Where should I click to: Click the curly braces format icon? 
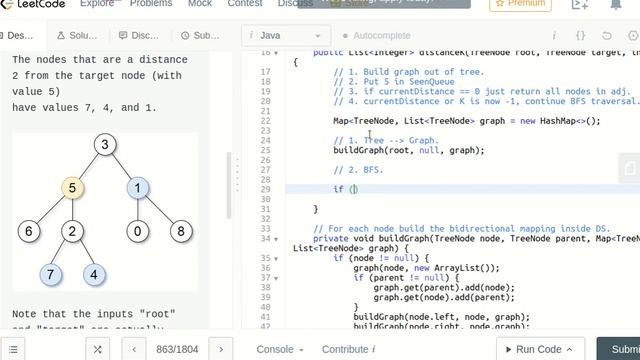coord(580,36)
